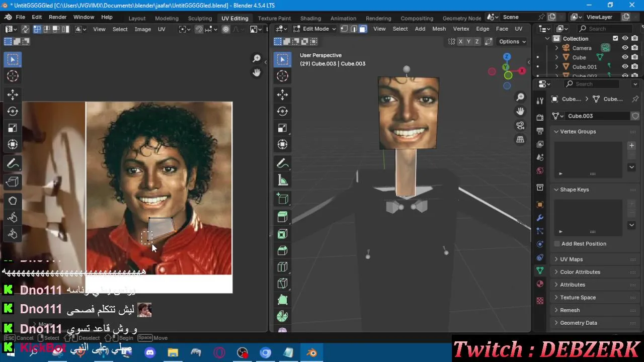The width and height of the screenshot is (644, 362).
Task: Open the Tool properties tab
Action: coord(540,100)
